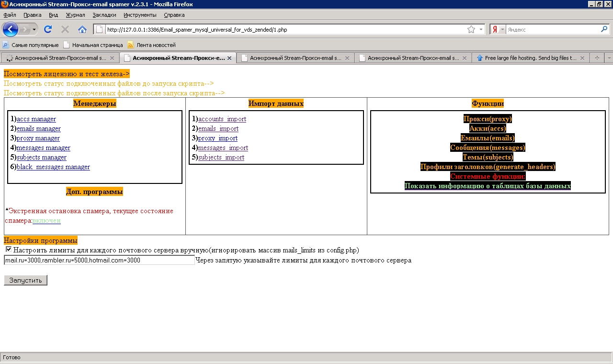Open status of files после запуска скрипта
The image size is (613, 364).
point(114,93)
